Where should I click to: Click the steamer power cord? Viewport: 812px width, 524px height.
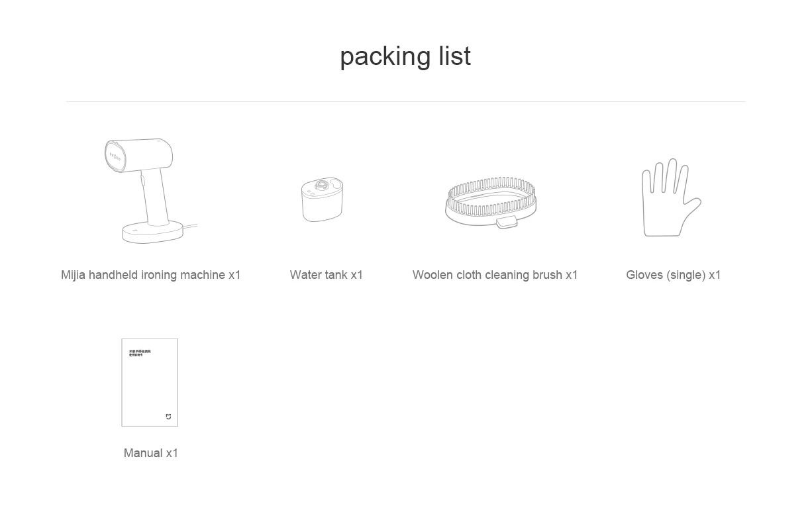[x=190, y=229]
